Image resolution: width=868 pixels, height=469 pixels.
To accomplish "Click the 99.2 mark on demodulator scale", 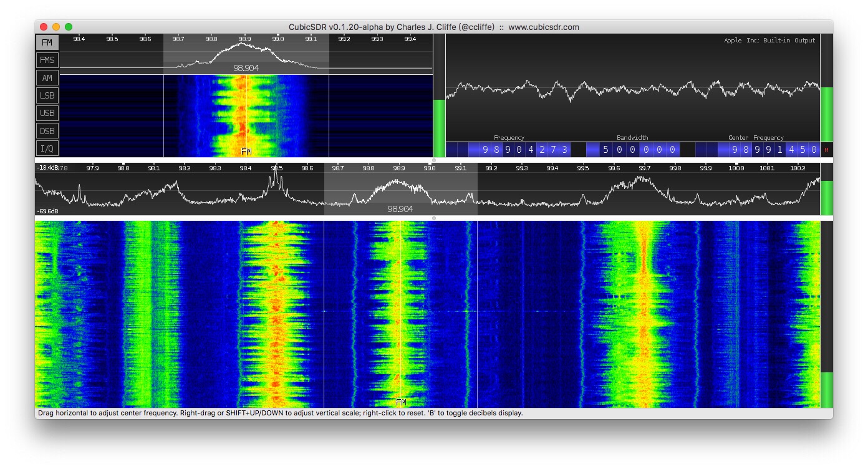I will click(344, 39).
